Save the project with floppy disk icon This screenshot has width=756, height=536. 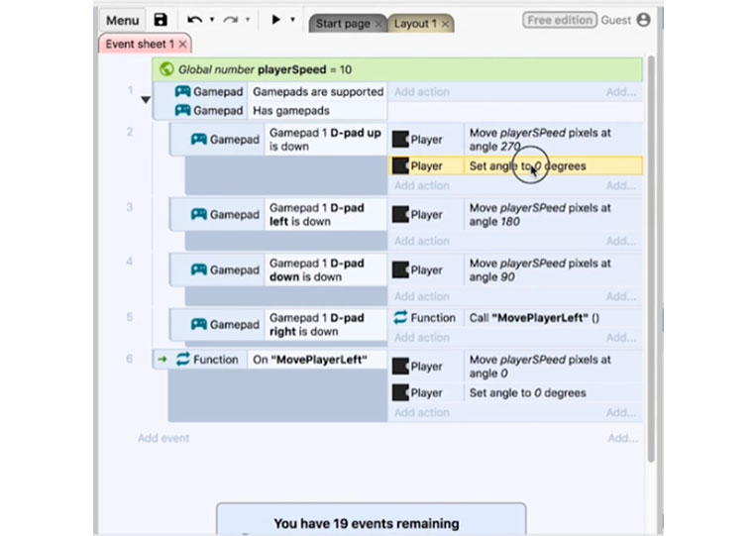[161, 20]
